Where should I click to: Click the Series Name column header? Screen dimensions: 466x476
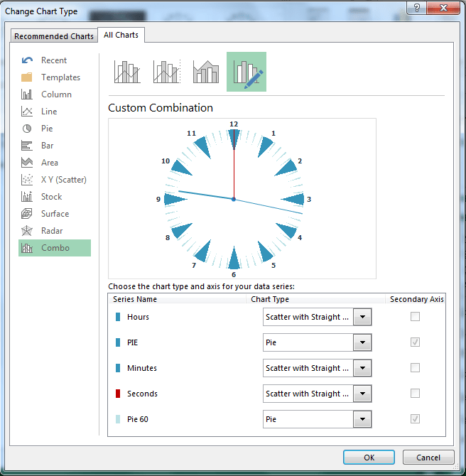click(x=135, y=299)
